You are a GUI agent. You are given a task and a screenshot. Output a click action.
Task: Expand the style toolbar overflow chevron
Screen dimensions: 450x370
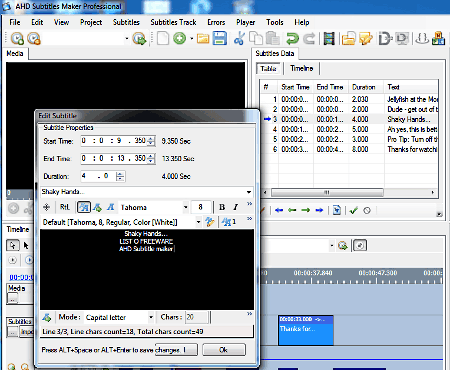[x=249, y=218]
